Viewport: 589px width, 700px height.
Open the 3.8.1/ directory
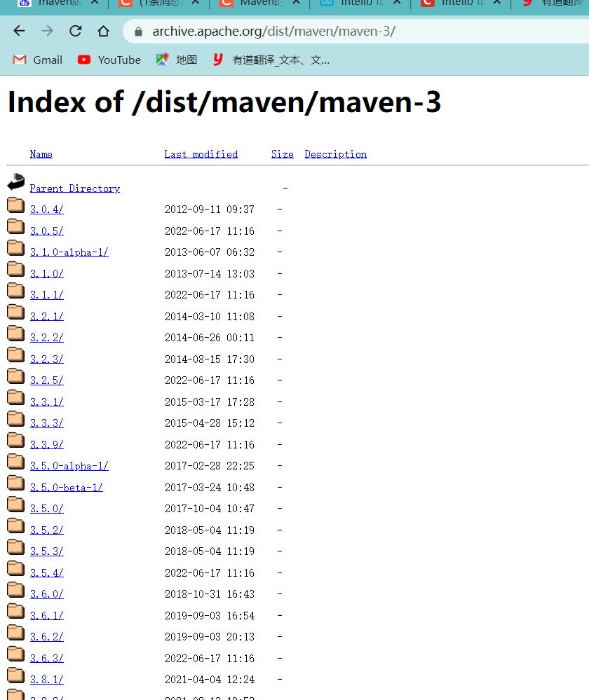point(47,680)
